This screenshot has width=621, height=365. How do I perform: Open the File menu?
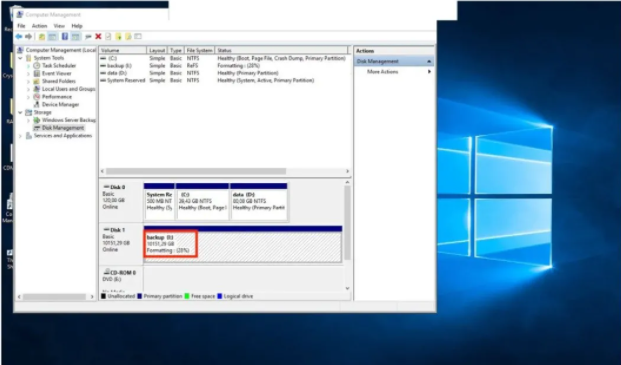(x=21, y=26)
